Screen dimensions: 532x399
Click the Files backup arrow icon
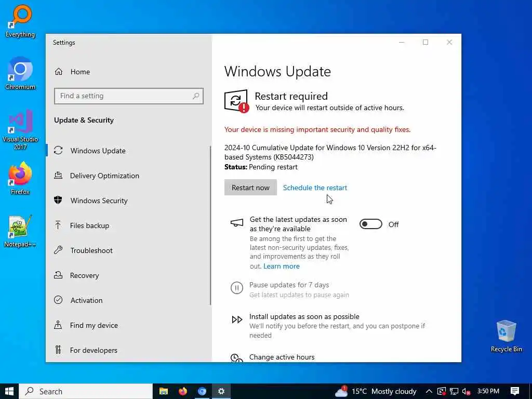coord(58,225)
